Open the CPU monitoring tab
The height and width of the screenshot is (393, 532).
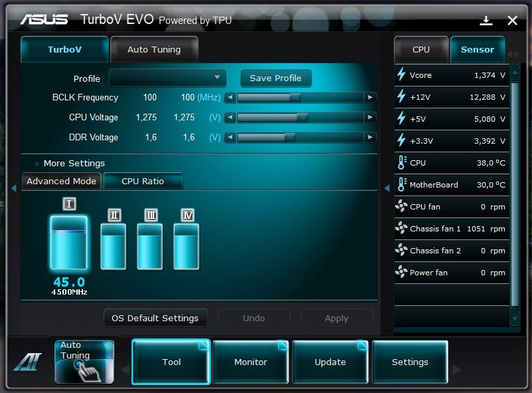point(421,50)
